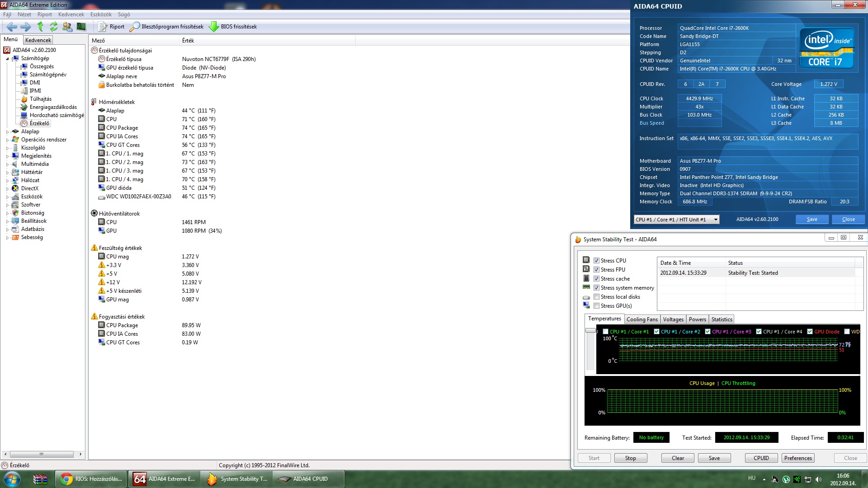Expand the Megjelenítés tree node

(7, 156)
